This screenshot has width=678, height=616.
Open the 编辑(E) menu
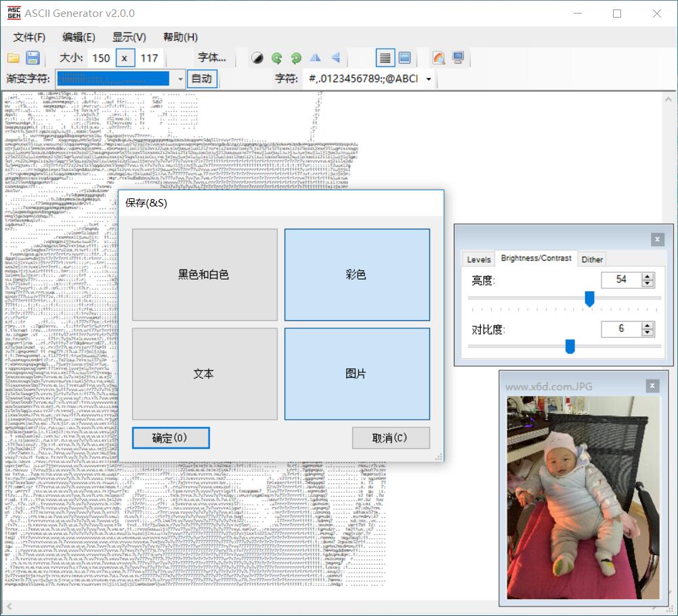79,37
